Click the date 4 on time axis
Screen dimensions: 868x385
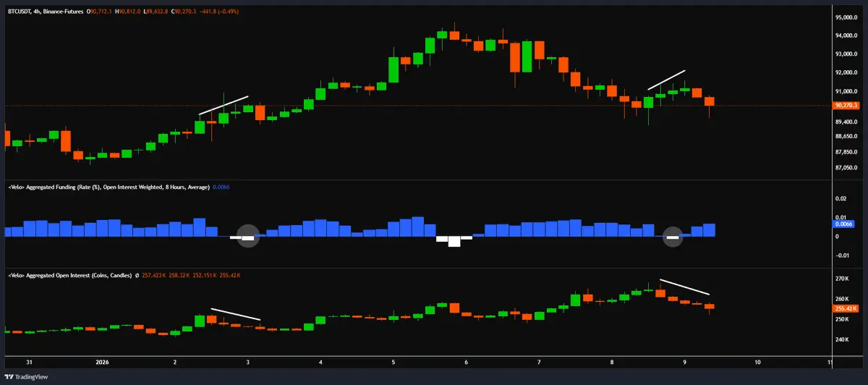pyautogui.click(x=321, y=361)
